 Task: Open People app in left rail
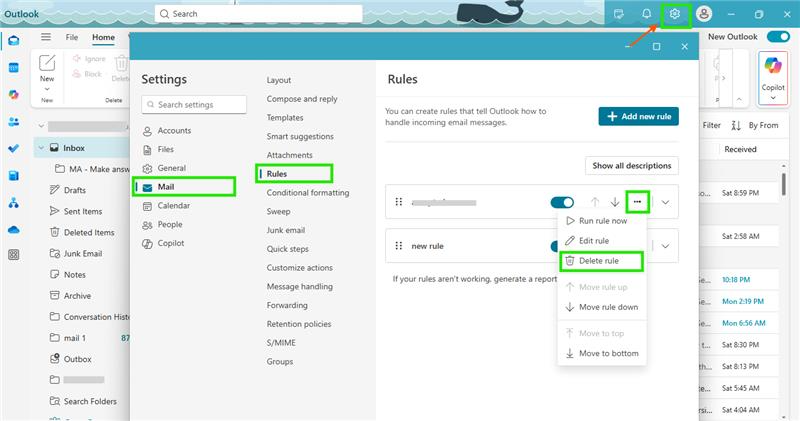point(14,122)
